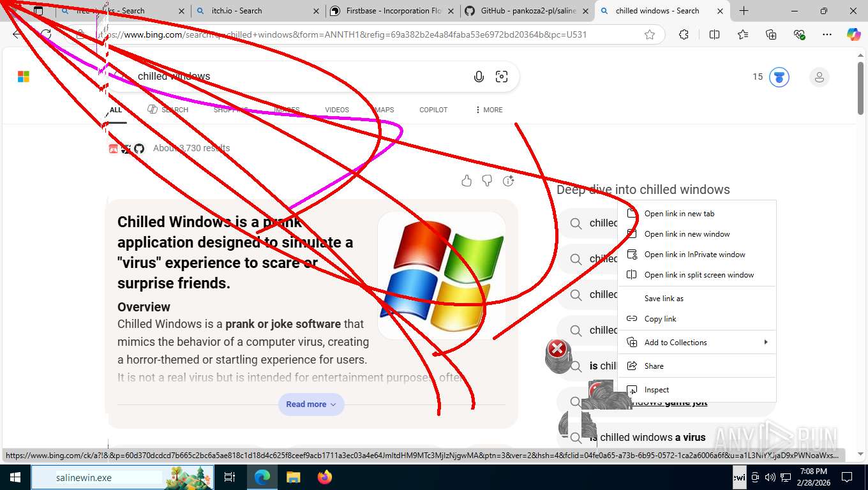868x490 pixels.
Task: Choose Copy link
Action: point(697,319)
